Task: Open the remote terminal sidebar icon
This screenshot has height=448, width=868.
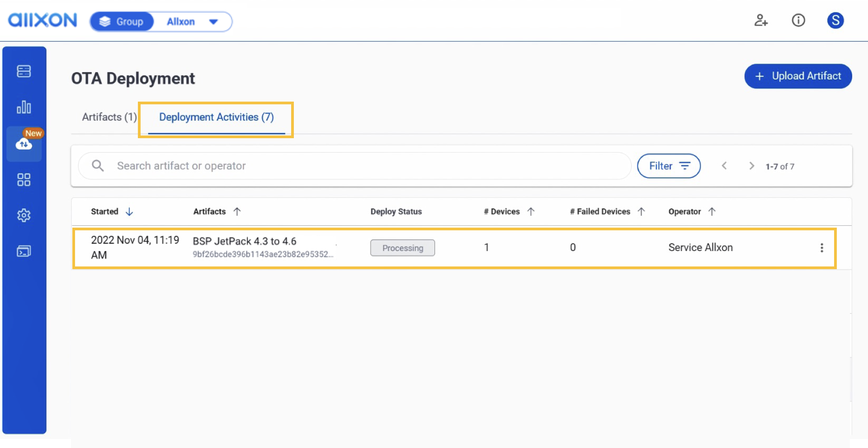Action: (x=24, y=251)
